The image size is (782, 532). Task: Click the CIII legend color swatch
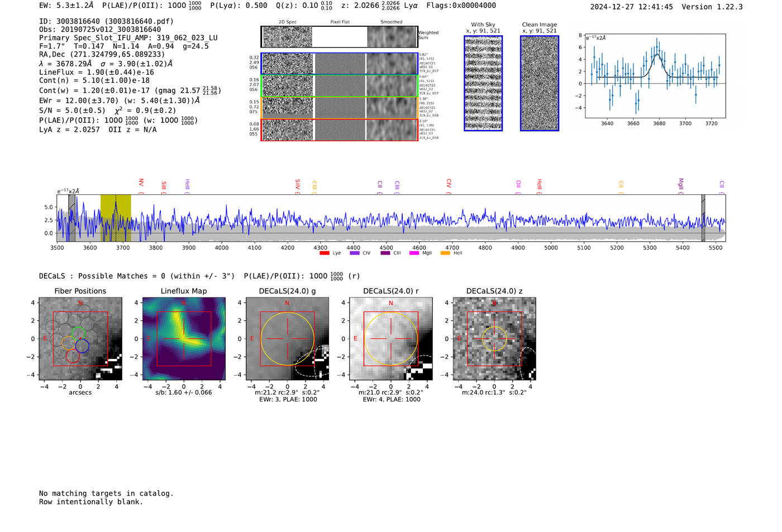pos(385,253)
